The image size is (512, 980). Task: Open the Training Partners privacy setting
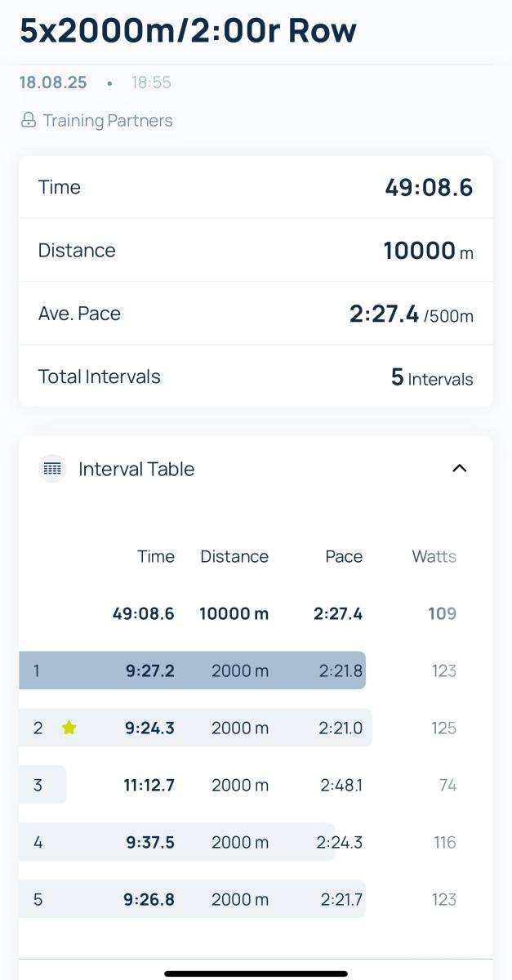(96, 121)
